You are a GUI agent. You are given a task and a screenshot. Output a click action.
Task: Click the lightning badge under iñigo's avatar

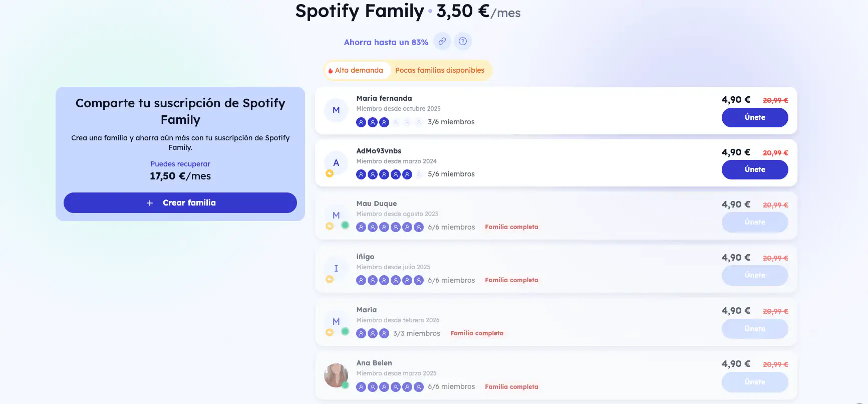pos(330,280)
